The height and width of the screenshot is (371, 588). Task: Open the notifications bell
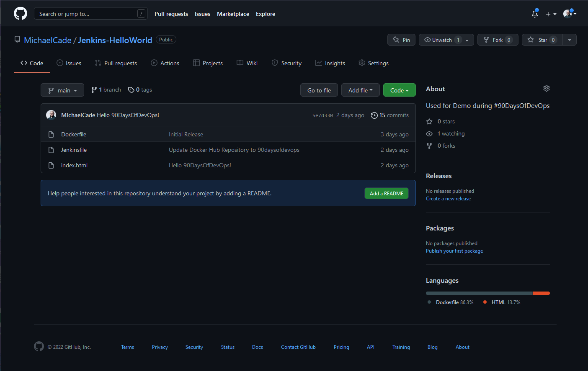pos(535,14)
